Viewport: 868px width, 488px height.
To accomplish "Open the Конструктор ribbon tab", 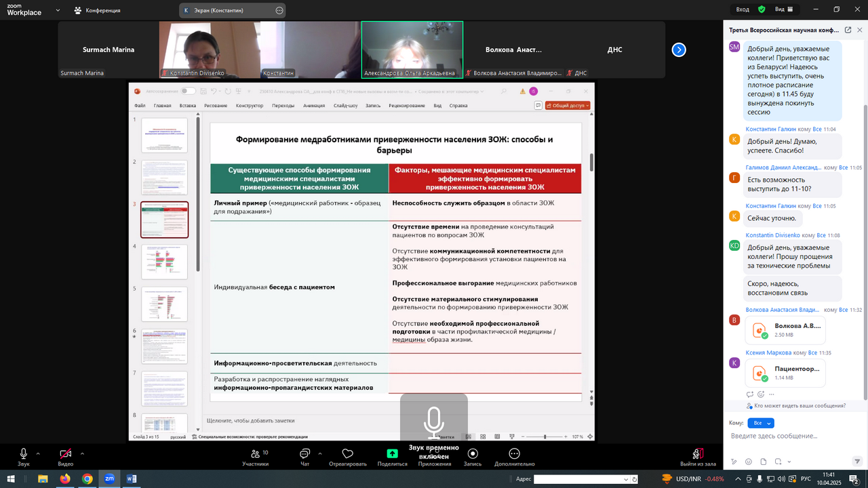I will pos(250,106).
